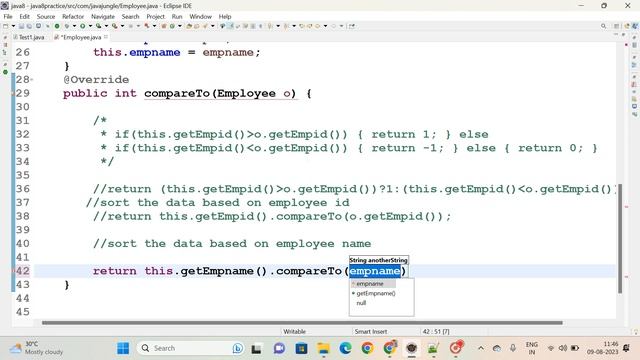Screen dimensions: 640x360
Task: Click the Next Annotation toolbar icon
Action: point(270,26)
